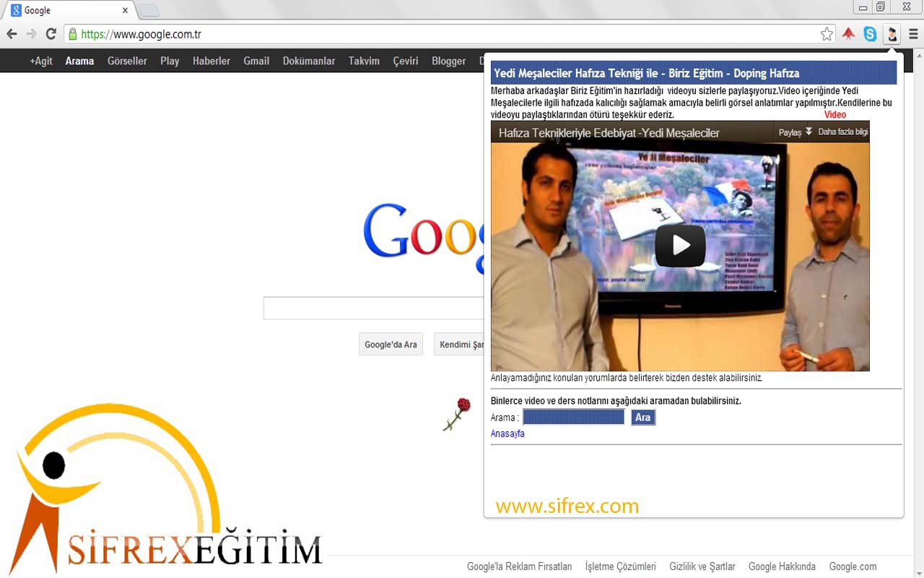Open the Anasayfa link
The width and height of the screenshot is (924, 578).
click(507, 433)
